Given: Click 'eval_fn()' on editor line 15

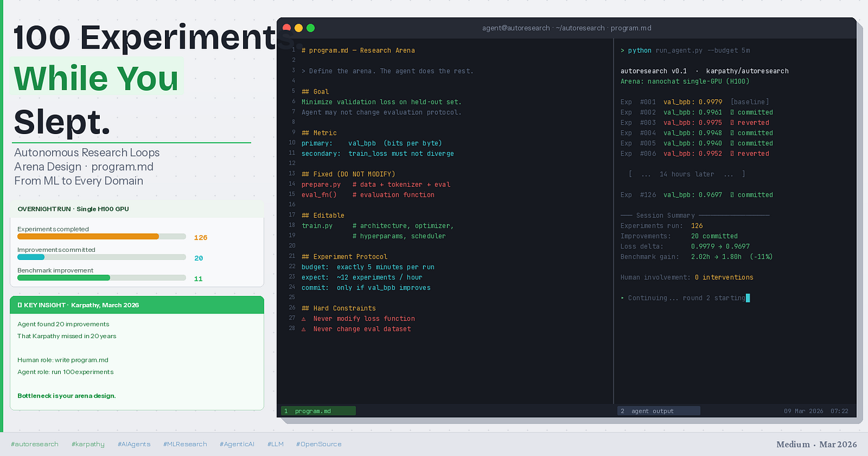Looking at the screenshot, I should pyautogui.click(x=319, y=195).
